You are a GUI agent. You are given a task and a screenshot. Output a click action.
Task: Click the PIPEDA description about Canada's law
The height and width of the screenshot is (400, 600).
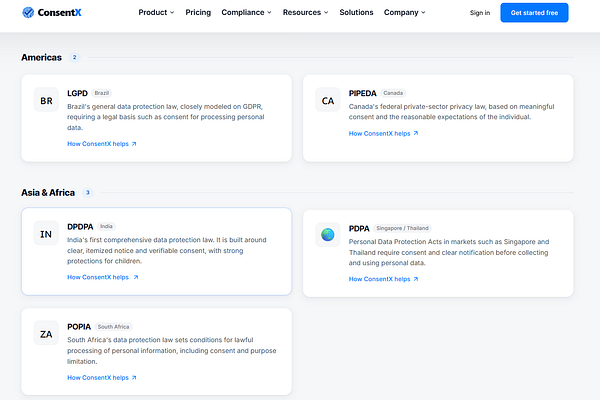(x=452, y=111)
